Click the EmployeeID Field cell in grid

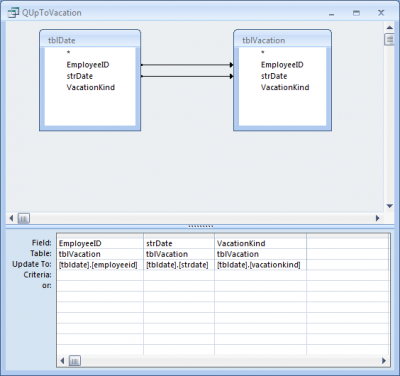click(100, 243)
